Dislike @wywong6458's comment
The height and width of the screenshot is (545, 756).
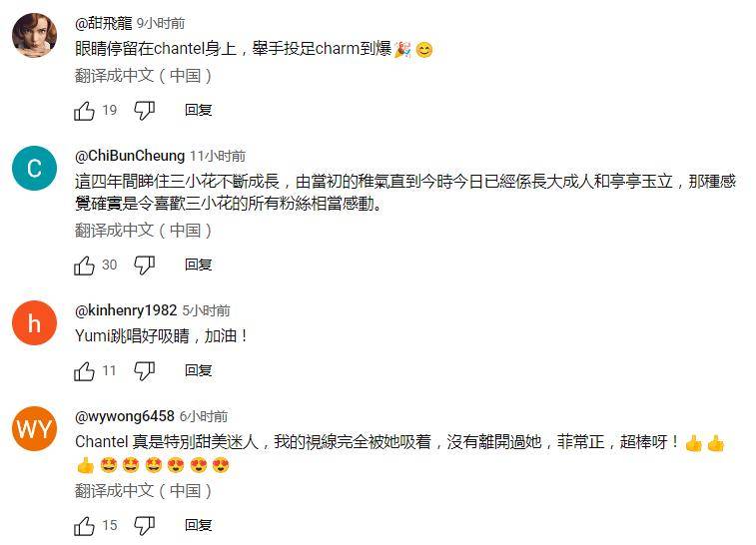coord(144,526)
